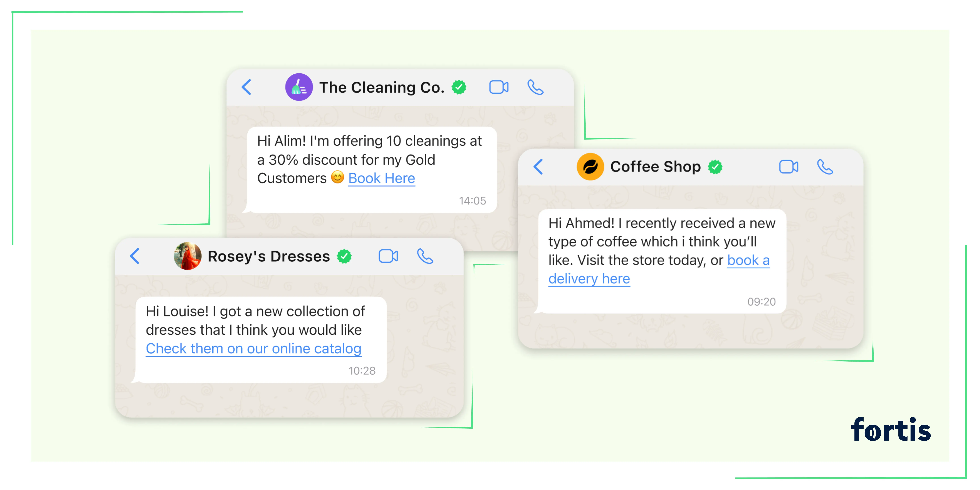Start video call with Rosey's Dresses
The height and width of the screenshot is (490, 980).
point(388,256)
